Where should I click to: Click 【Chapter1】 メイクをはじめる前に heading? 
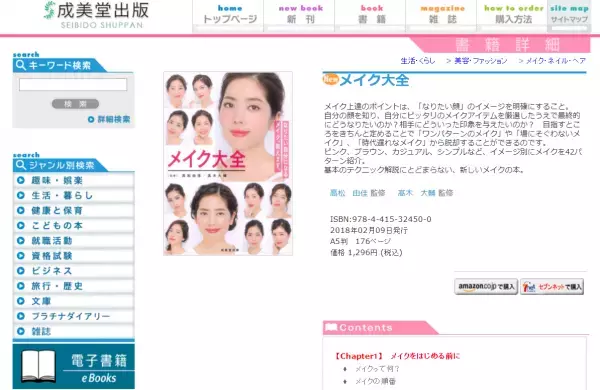[x=396, y=356]
